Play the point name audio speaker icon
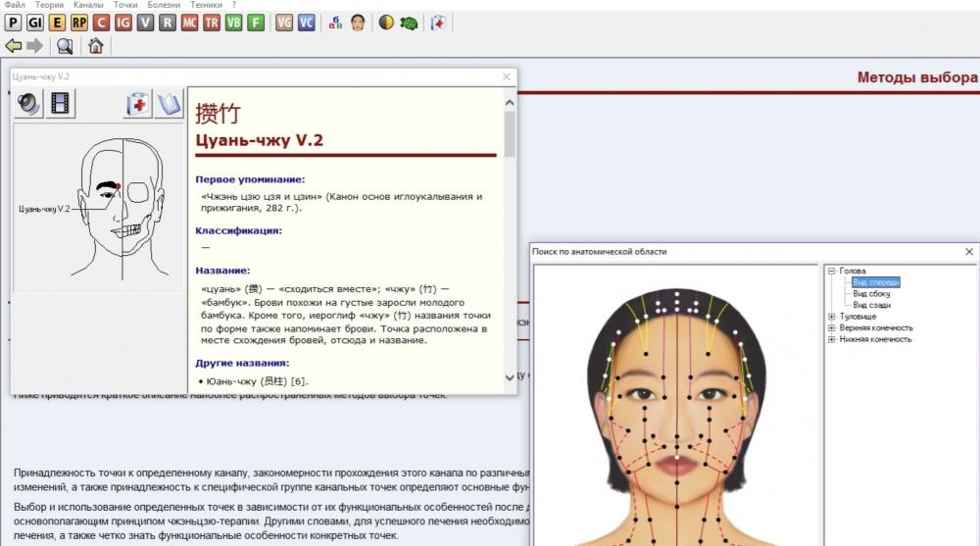Viewport: 980px width, 546px height. coord(29,104)
